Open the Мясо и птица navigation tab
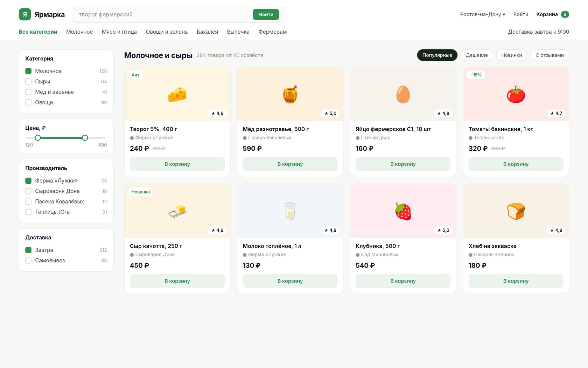The image size is (588, 368). tap(119, 32)
